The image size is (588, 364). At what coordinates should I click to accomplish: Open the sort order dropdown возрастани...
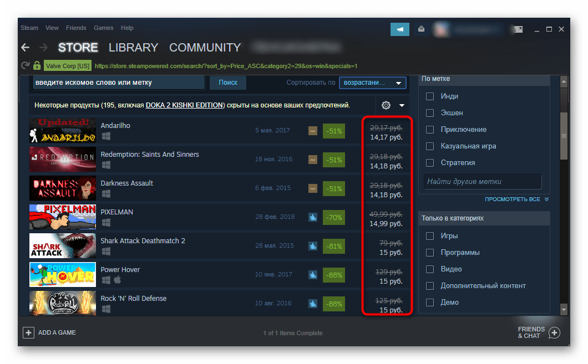tap(372, 83)
